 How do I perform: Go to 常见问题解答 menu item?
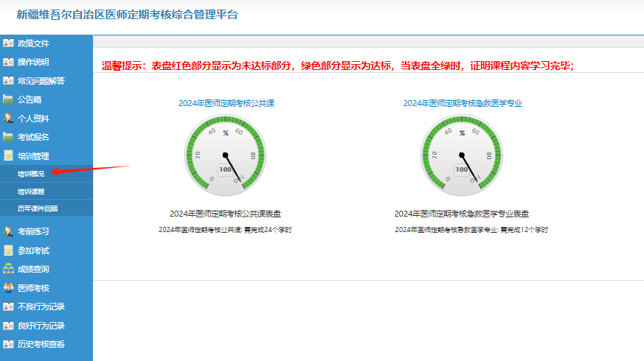[41, 81]
